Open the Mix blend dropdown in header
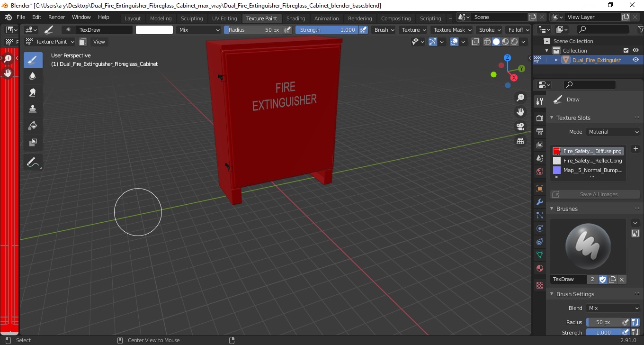644x345 pixels. coord(199,30)
